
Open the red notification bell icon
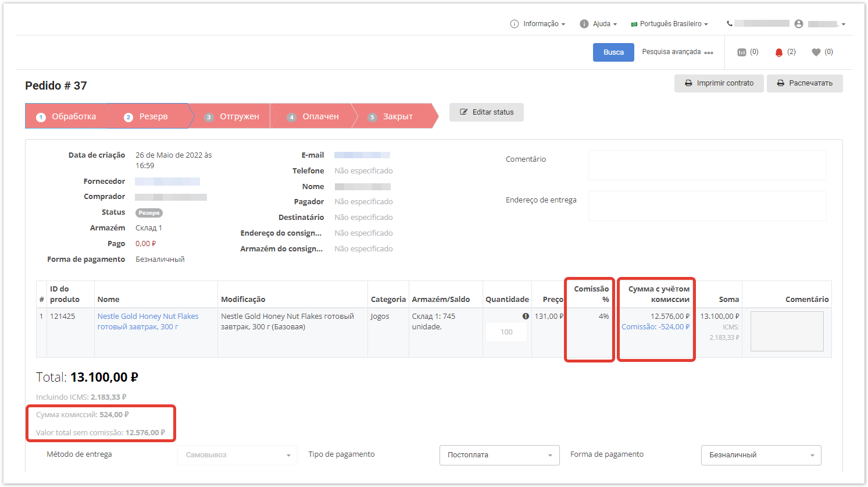click(x=779, y=52)
